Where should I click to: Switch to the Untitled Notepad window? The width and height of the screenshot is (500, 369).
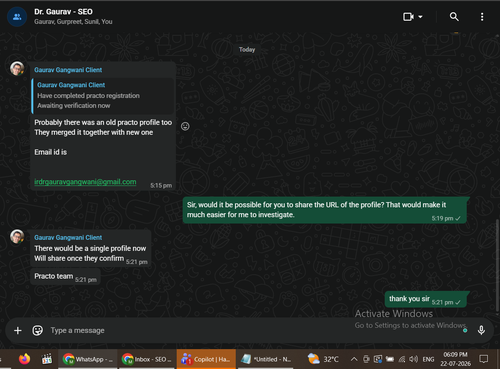(266, 359)
